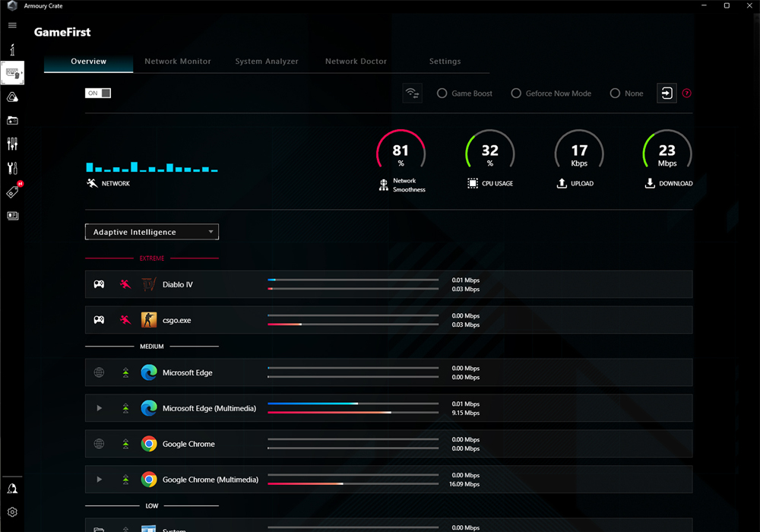
Task: Open the hamburger menu in the sidebar
Action: pos(12,25)
